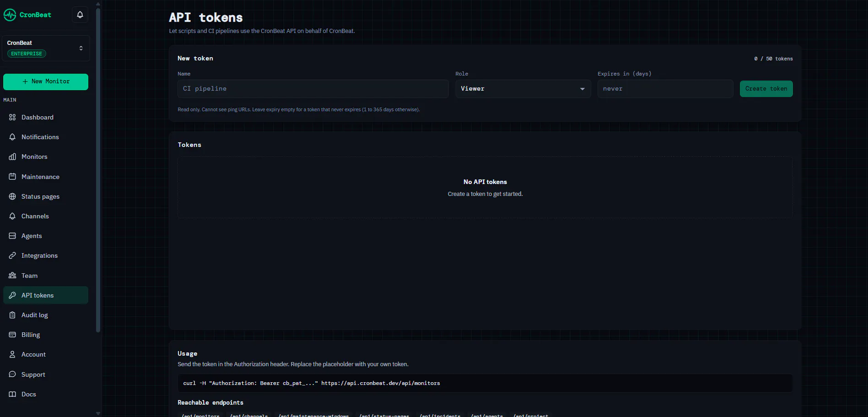
Task: Click the New Monitor button
Action: coord(46,81)
